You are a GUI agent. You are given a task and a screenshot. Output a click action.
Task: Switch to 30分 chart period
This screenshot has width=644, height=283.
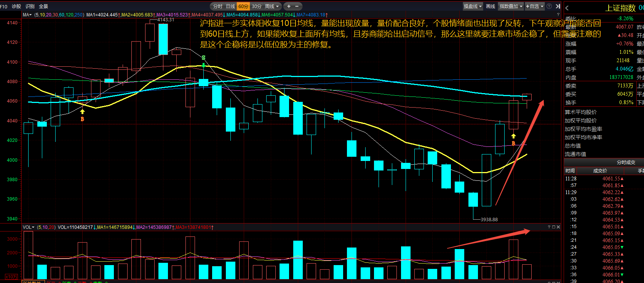[257, 6]
